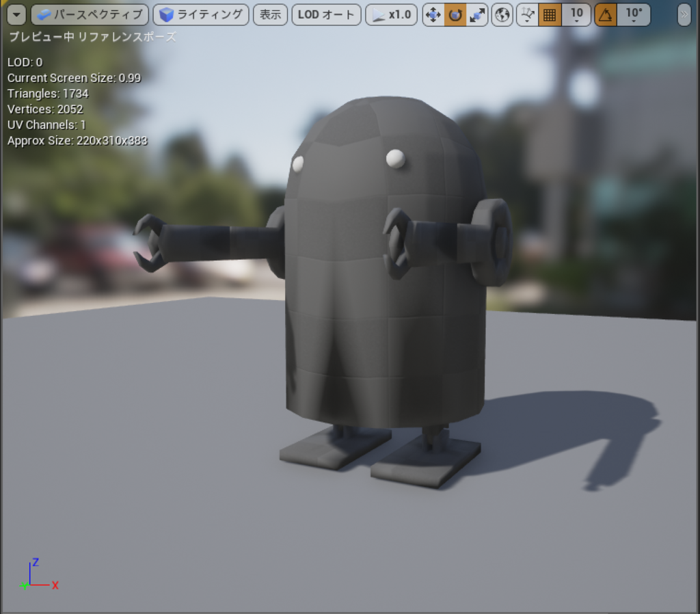Select the scale gizmo tool

476,15
